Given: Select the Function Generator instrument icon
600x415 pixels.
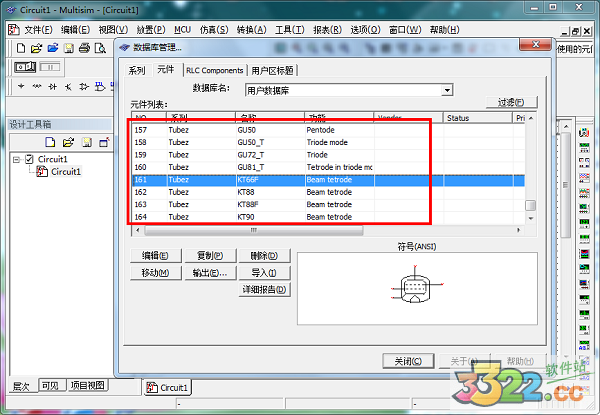Looking at the screenshot, I should tap(584, 147).
